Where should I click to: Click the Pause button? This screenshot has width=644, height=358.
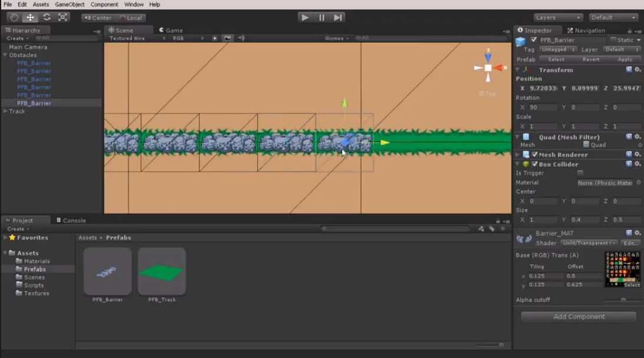pos(321,18)
